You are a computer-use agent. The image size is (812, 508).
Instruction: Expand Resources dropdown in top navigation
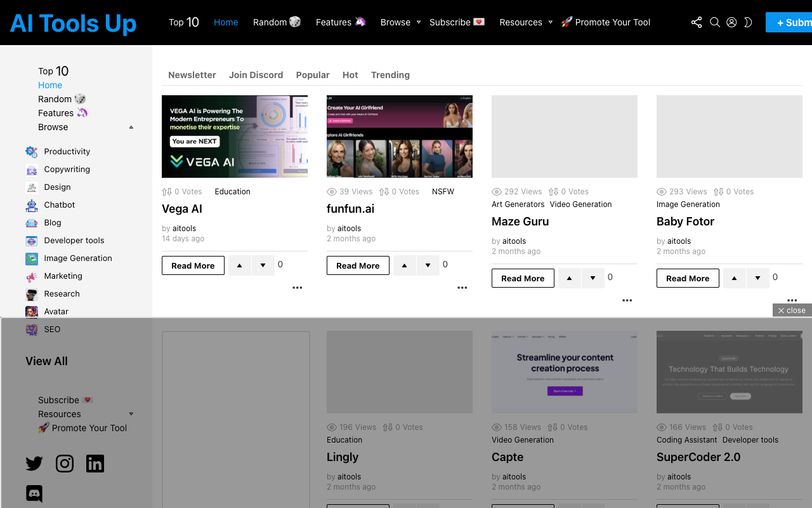[x=550, y=22]
